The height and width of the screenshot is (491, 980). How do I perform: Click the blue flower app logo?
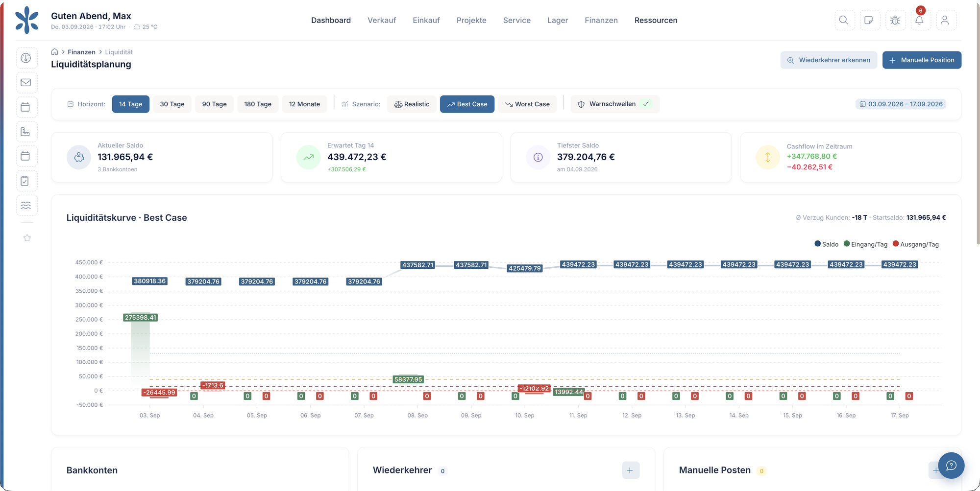coord(27,20)
